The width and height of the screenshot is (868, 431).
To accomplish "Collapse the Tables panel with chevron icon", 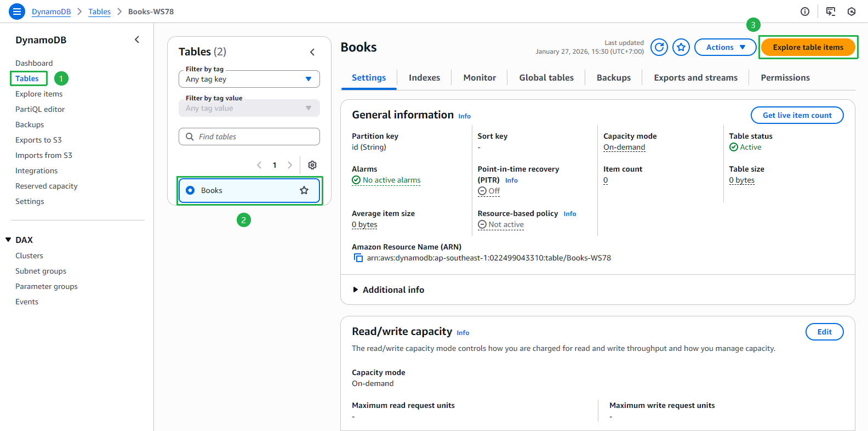I will click(x=312, y=52).
